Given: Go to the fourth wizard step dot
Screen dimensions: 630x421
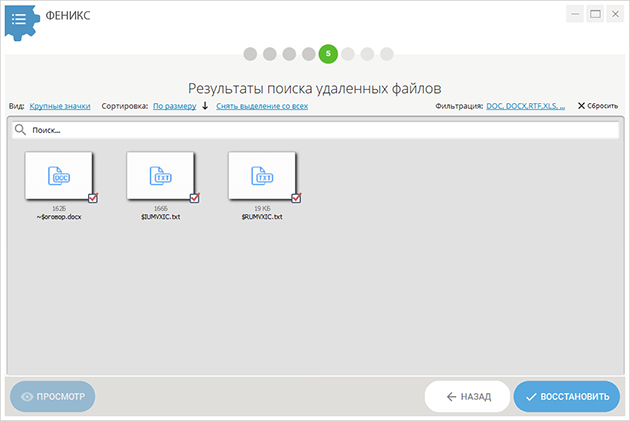Looking at the screenshot, I should [x=309, y=54].
